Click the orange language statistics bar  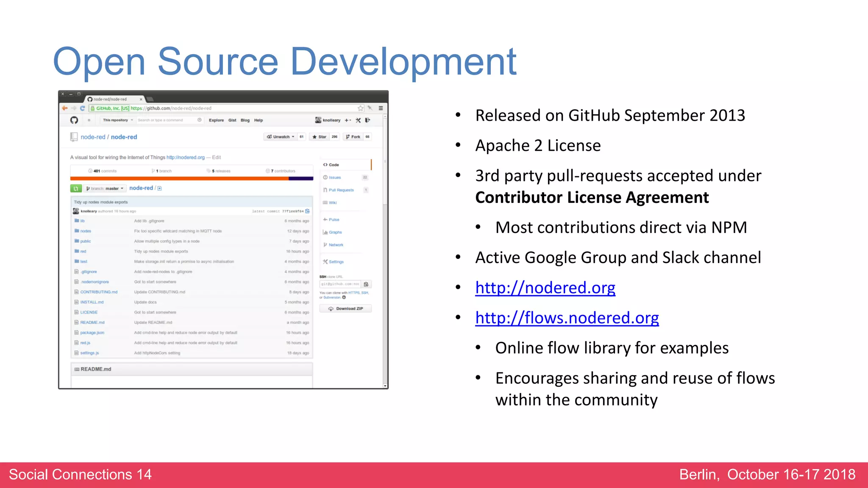point(179,179)
